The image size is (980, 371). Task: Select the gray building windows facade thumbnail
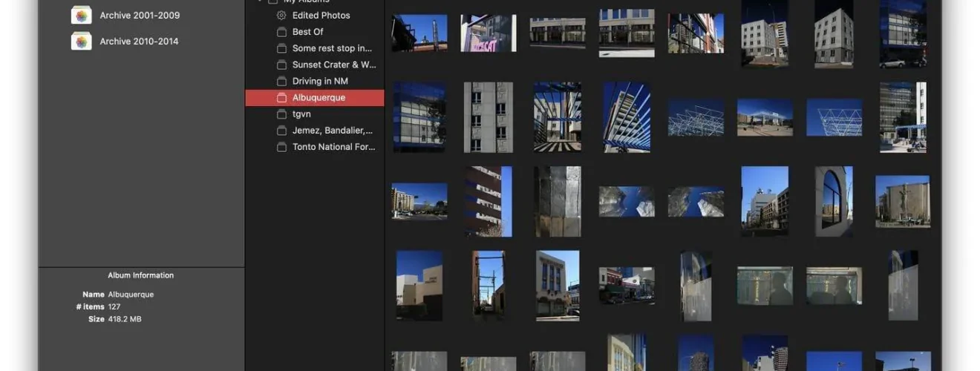(488, 117)
